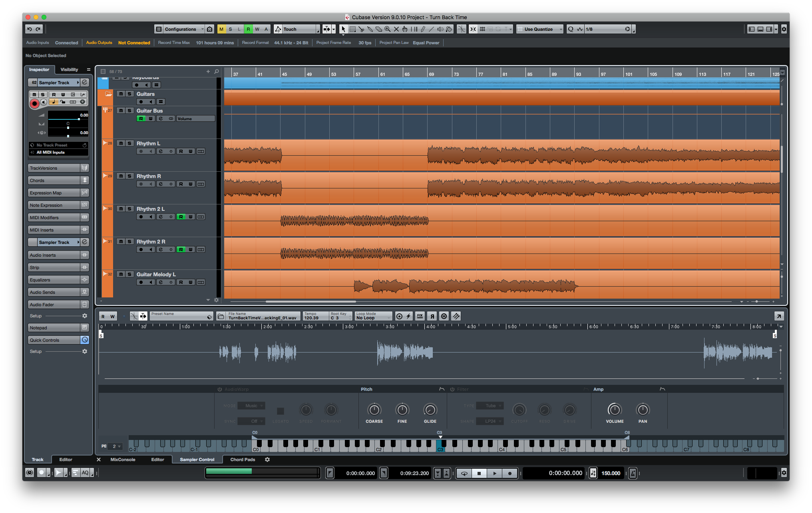Screen dimensions: 812x513
Task: Click the sampler Reverse sample icon
Action: pos(432,317)
